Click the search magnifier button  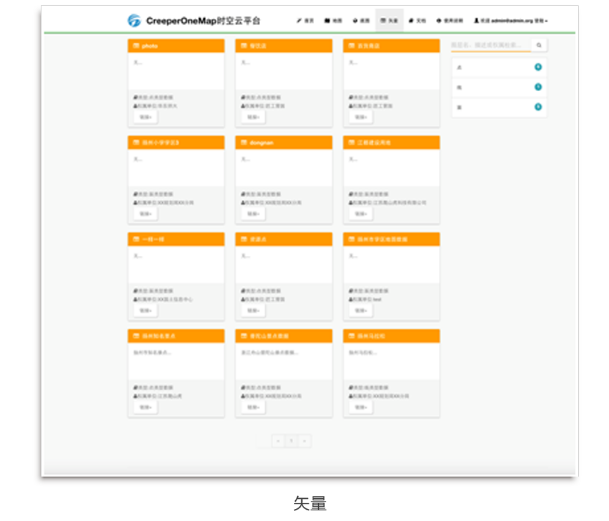[x=538, y=45]
